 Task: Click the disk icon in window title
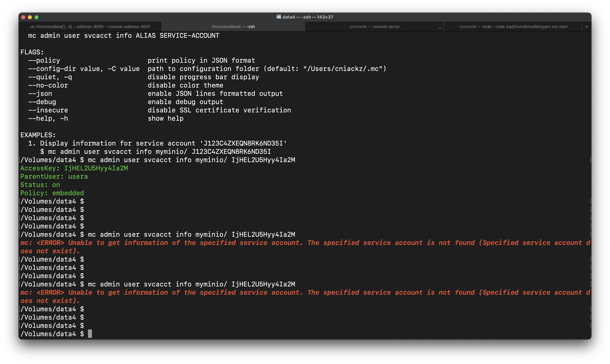[x=278, y=17]
